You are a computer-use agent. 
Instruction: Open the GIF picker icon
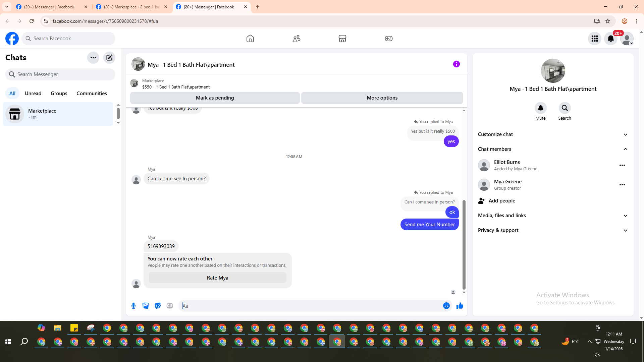(x=170, y=306)
